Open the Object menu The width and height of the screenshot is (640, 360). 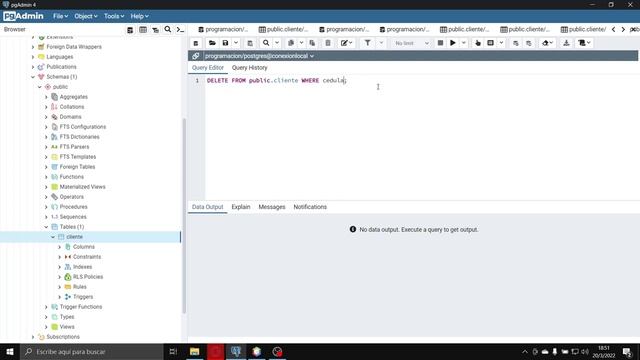click(86, 16)
